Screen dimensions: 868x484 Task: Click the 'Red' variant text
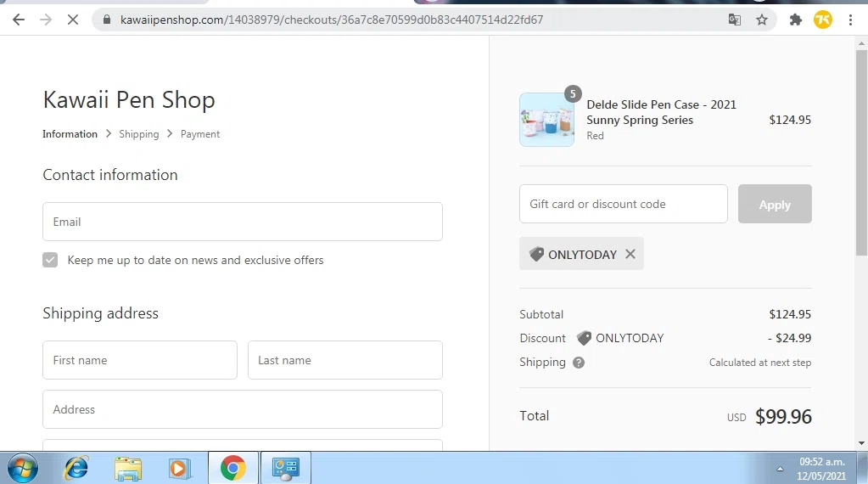click(x=595, y=136)
